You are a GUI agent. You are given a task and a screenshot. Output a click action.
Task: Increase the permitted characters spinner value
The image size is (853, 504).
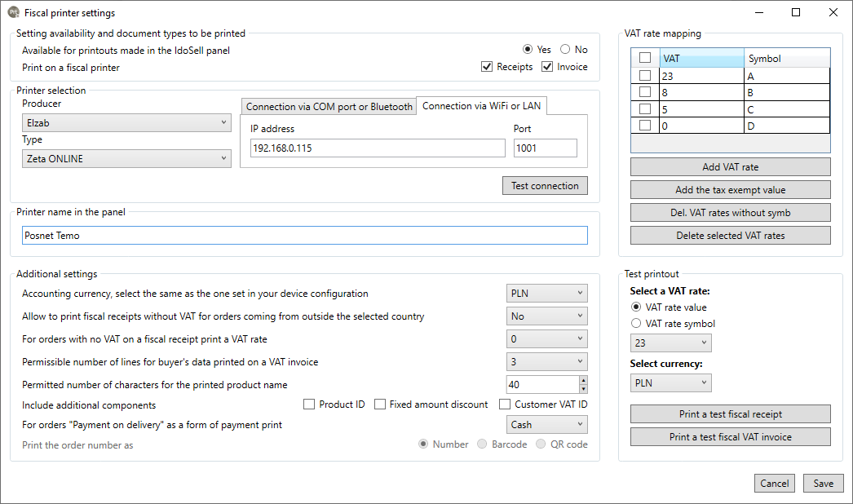(x=583, y=381)
